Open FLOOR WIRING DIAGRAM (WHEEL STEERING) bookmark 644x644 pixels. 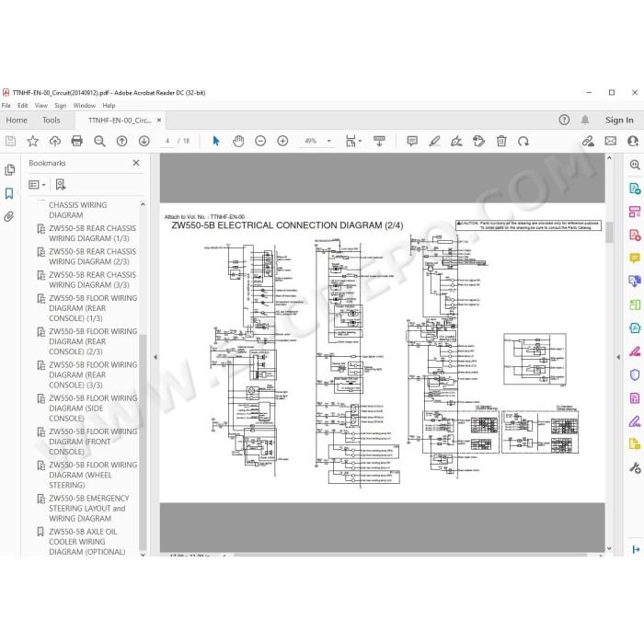(93, 475)
